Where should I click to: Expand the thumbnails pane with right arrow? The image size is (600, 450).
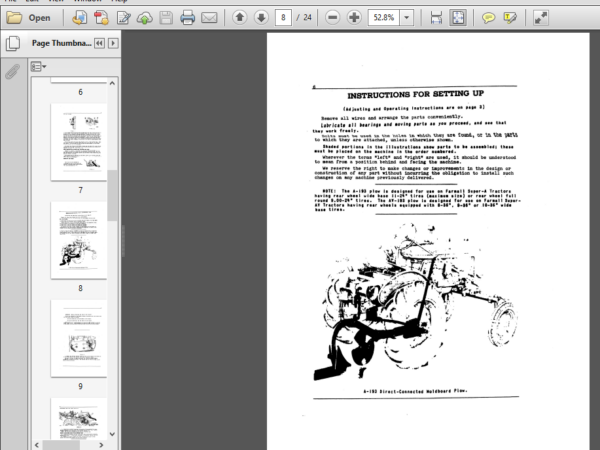[113, 43]
